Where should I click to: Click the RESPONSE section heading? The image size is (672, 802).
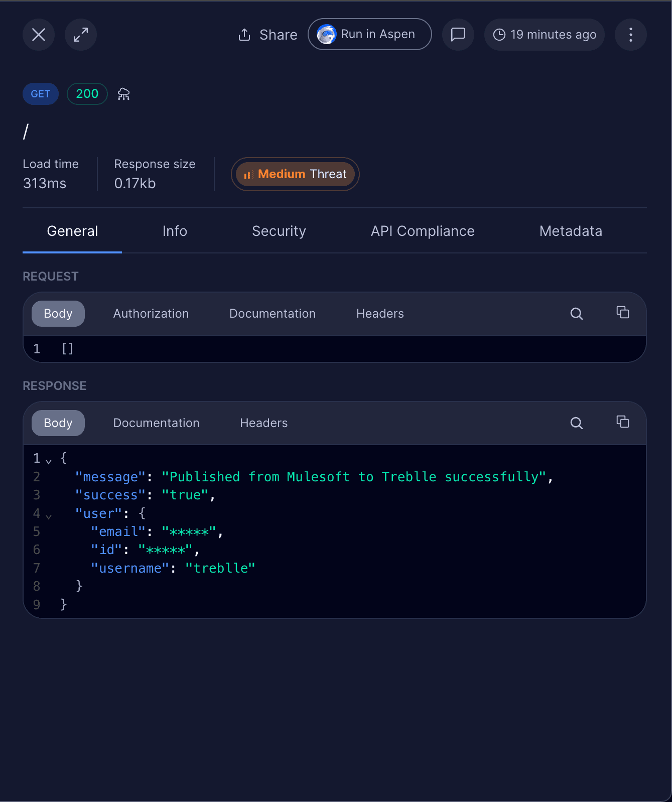[55, 386]
